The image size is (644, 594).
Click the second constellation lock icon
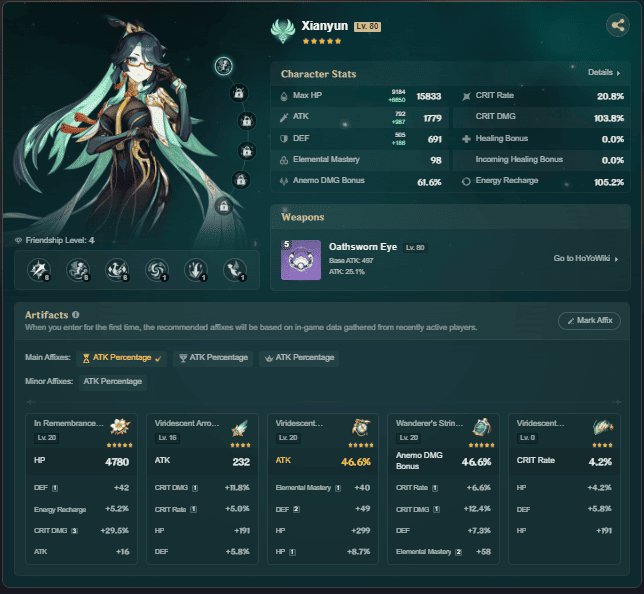point(239,93)
